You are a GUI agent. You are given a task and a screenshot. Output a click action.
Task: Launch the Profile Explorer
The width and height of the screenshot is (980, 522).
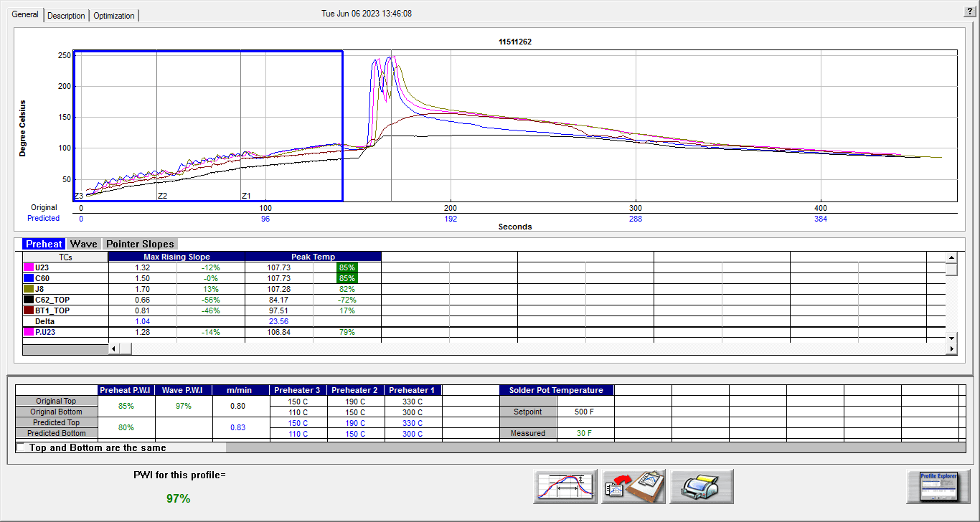tap(938, 488)
